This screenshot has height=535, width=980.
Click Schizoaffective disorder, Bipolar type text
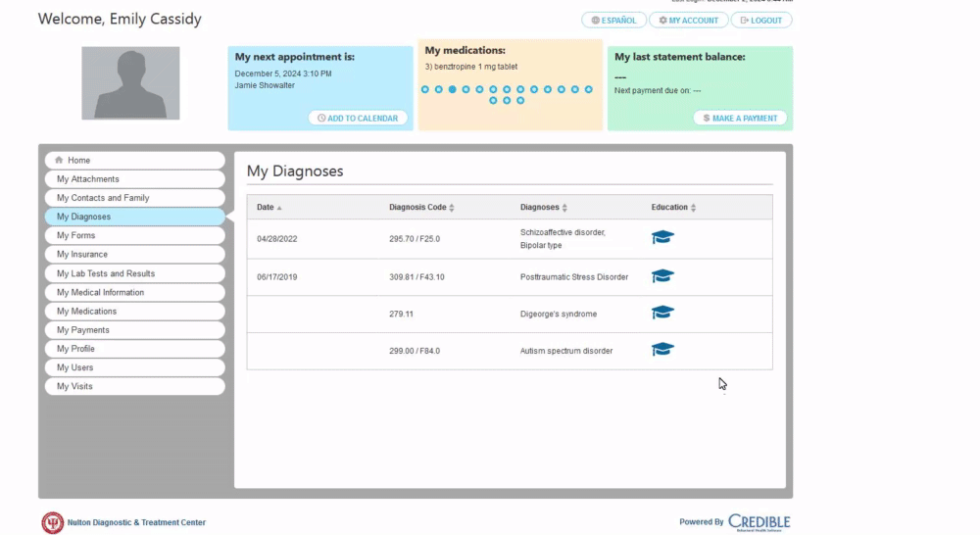click(x=563, y=239)
